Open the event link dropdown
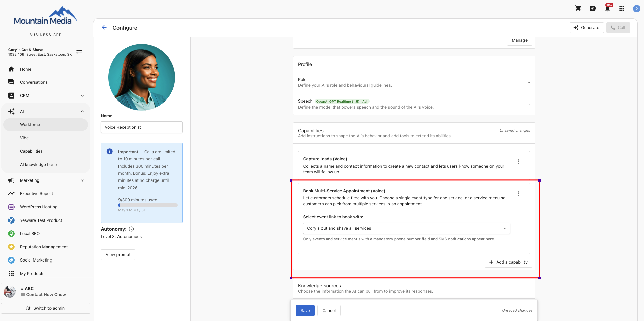The image size is (644, 321). pyautogui.click(x=406, y=228)
